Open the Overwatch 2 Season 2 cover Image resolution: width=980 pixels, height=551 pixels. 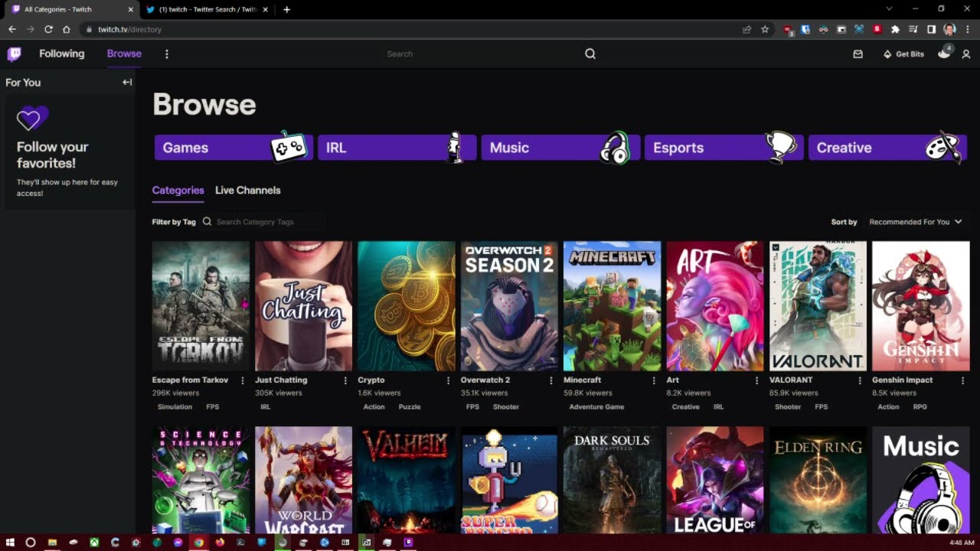(x=509, y=306)
